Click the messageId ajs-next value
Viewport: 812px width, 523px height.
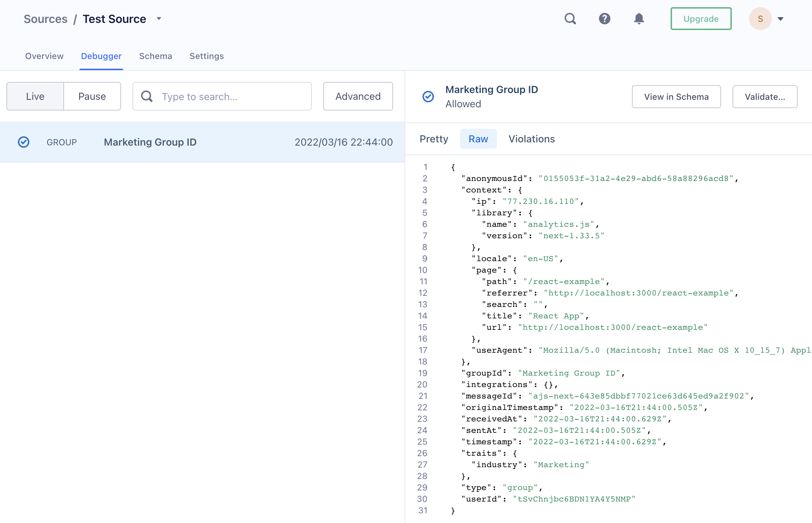click(639, 396)
